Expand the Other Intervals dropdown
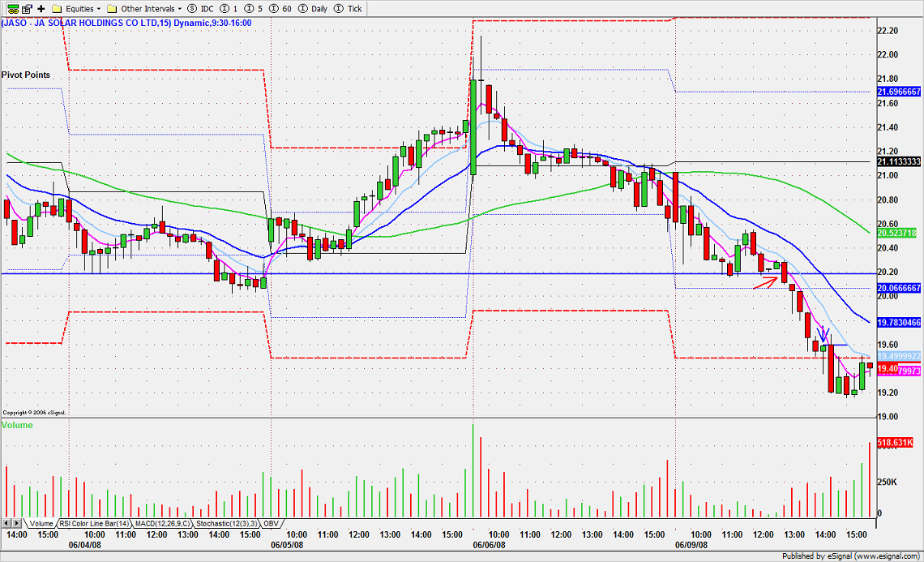Screen dimensions: 924x562 point(145,8)
